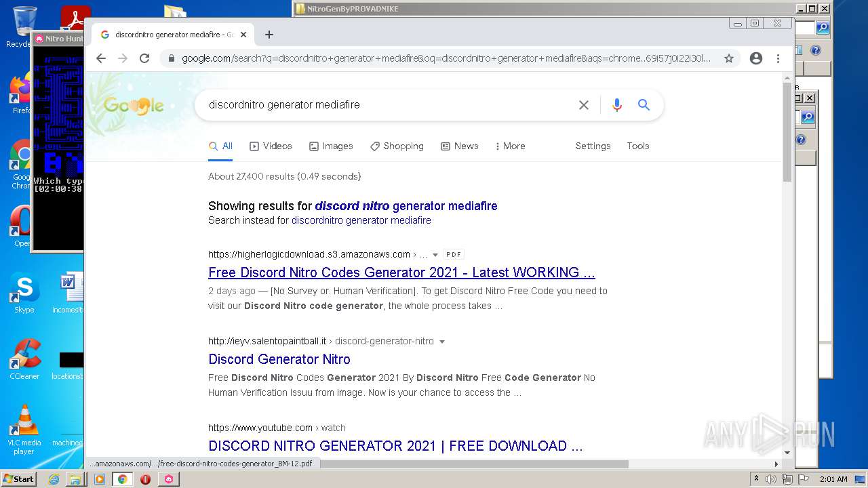Select the All results tab
This screenshot has height=488, width=868.
pos(220,146)
